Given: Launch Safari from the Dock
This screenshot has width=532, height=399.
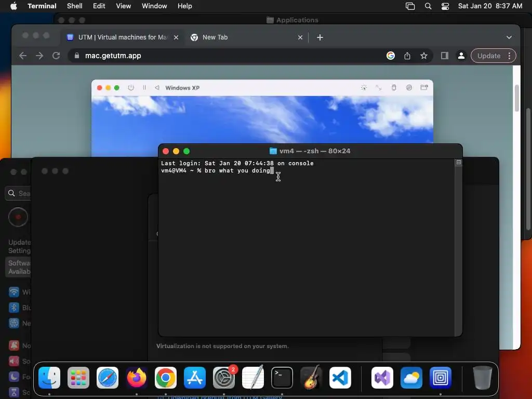Looking at the screenshot, I should 108,378.
